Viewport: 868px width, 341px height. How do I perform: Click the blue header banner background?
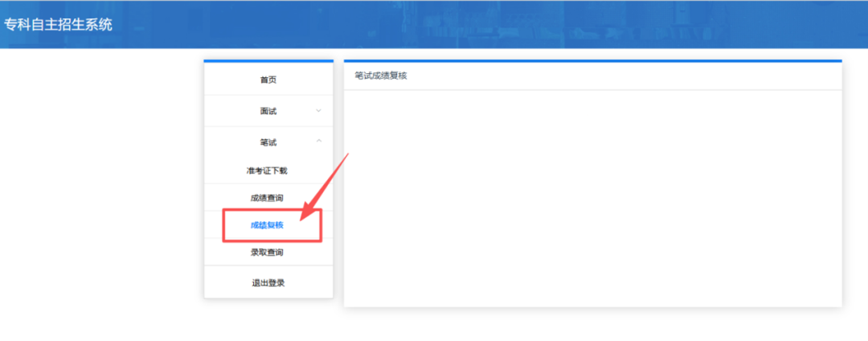(482, 24)
